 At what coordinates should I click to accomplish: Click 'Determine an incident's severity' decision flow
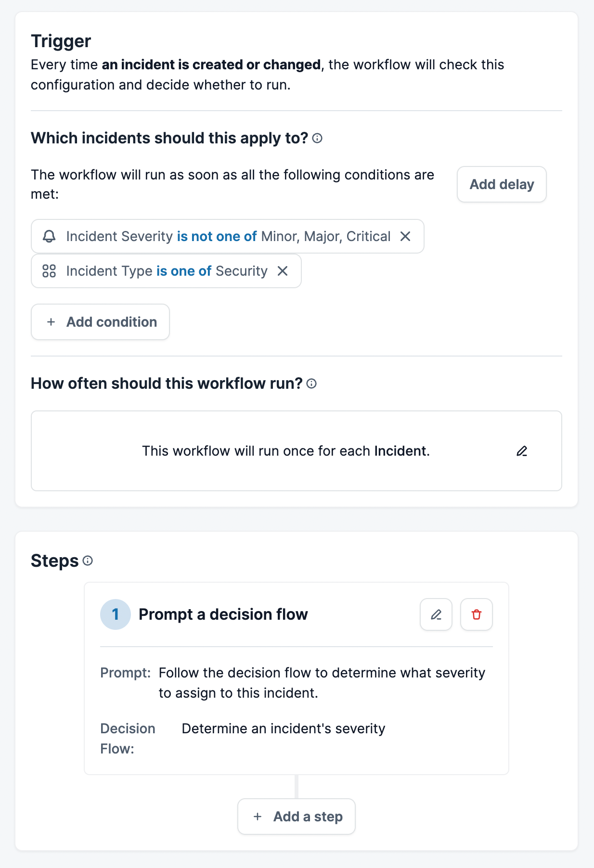pos(283,728)
